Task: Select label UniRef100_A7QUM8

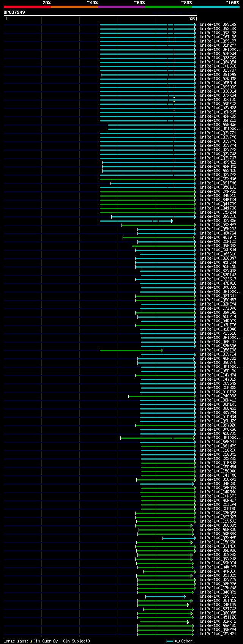Action: tap(218, 79)
